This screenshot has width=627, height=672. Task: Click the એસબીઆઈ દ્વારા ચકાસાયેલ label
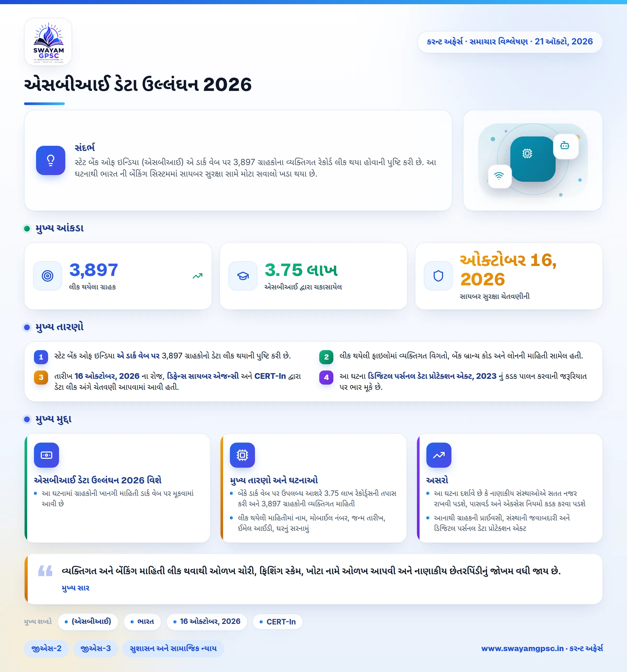coord(303,287)
